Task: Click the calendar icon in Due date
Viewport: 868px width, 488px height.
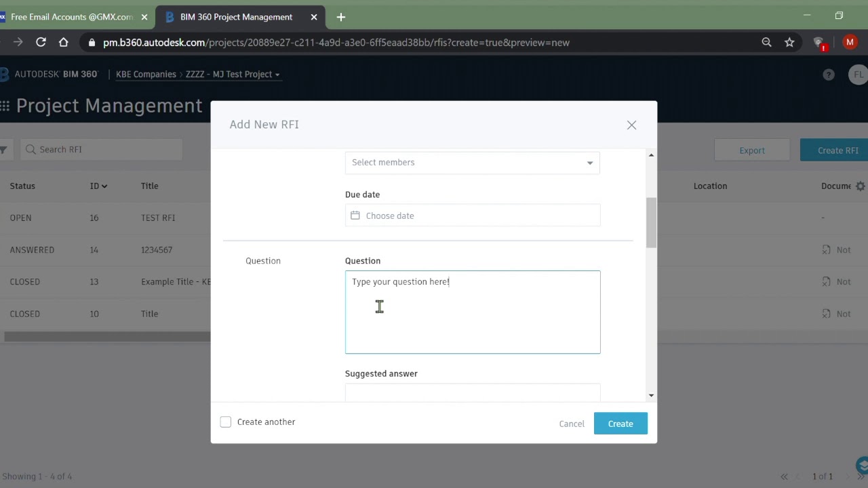Action: pyautogui.click(x=355, y=216)
